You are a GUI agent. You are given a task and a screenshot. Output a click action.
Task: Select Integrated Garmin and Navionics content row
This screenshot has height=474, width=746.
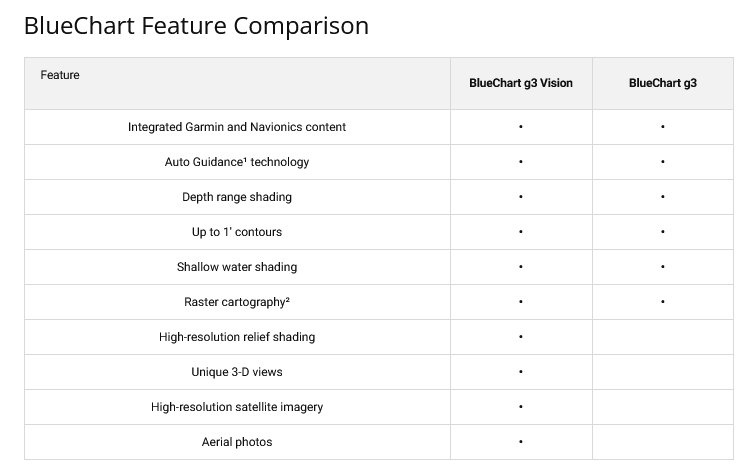point(237,127)
